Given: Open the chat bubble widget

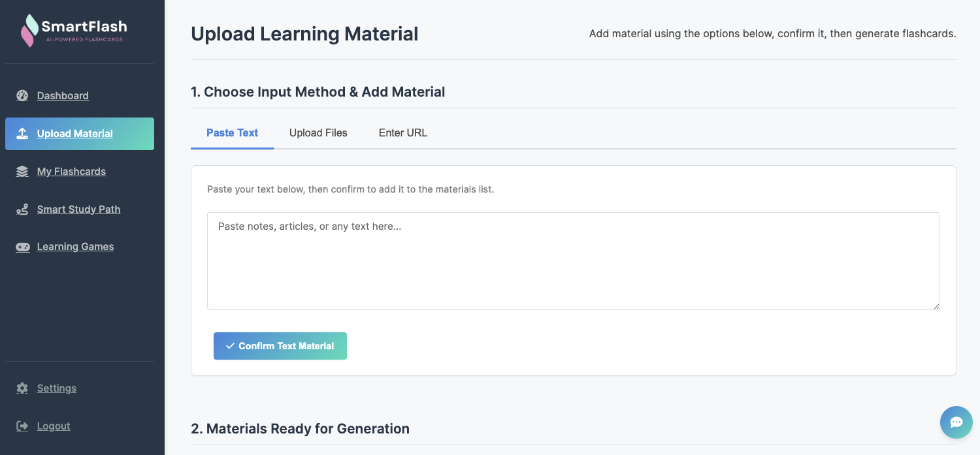Looking at the screenshot, I should click(956, 422).
